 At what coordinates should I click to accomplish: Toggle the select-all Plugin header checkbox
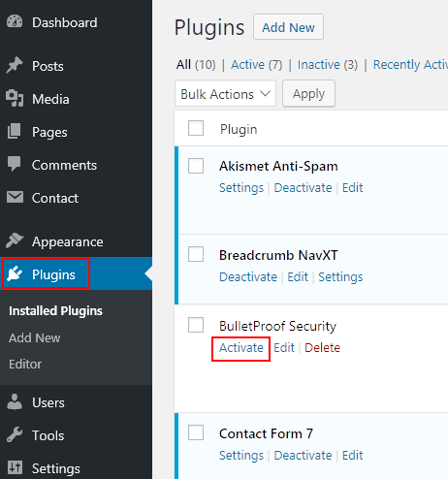[x=196, y=128]
